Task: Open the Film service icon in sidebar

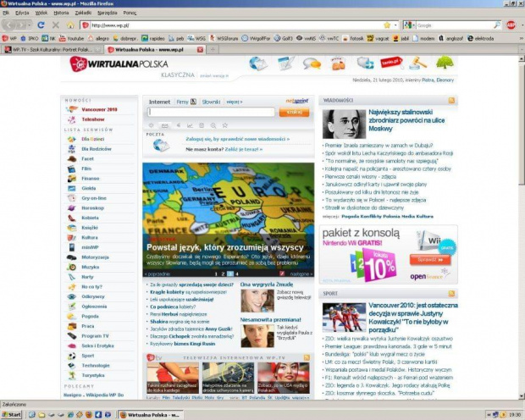Action: click(71, 169)
